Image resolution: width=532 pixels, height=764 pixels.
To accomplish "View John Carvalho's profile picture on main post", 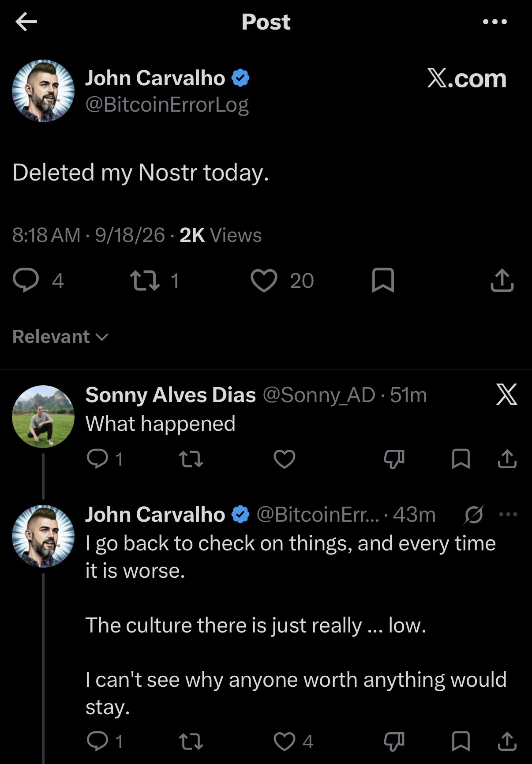I will click(x=43, y=91).
